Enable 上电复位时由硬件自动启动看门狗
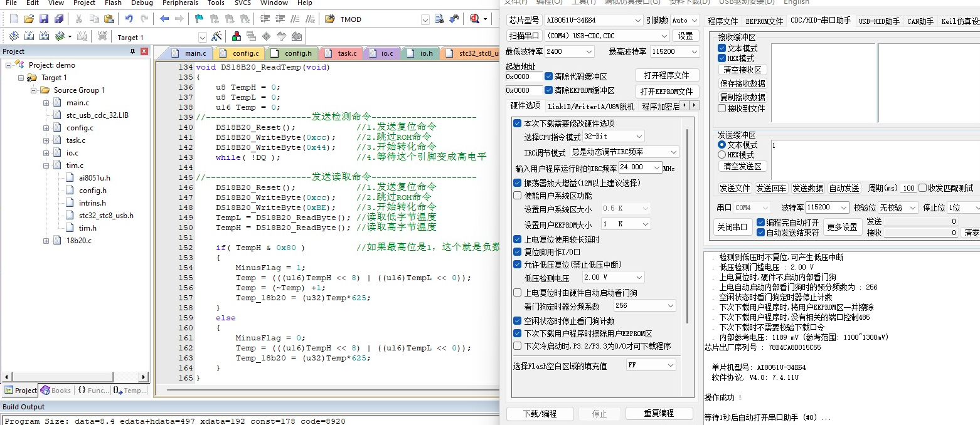The width and height of the screenshot is (980, 425). point(518,293)
